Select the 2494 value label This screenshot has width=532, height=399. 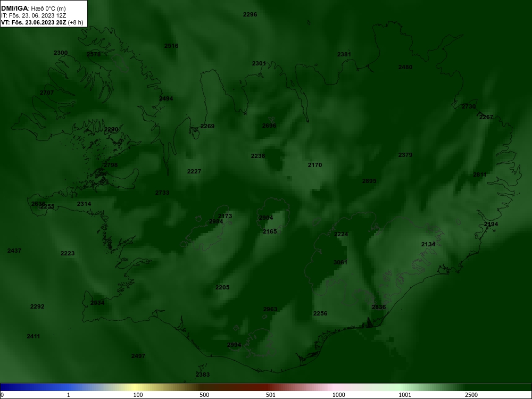[166, 98]
